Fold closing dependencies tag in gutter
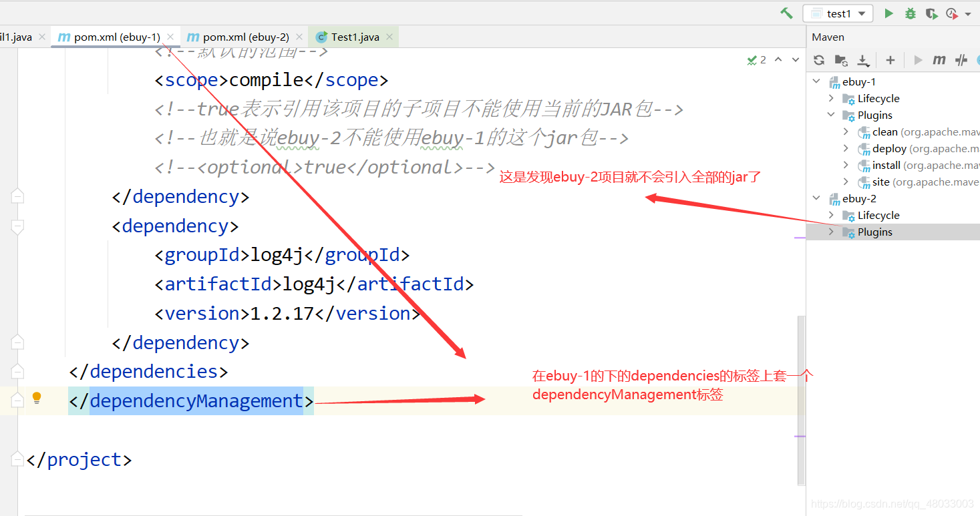This screenshot has height=516, width=980. 17,371
